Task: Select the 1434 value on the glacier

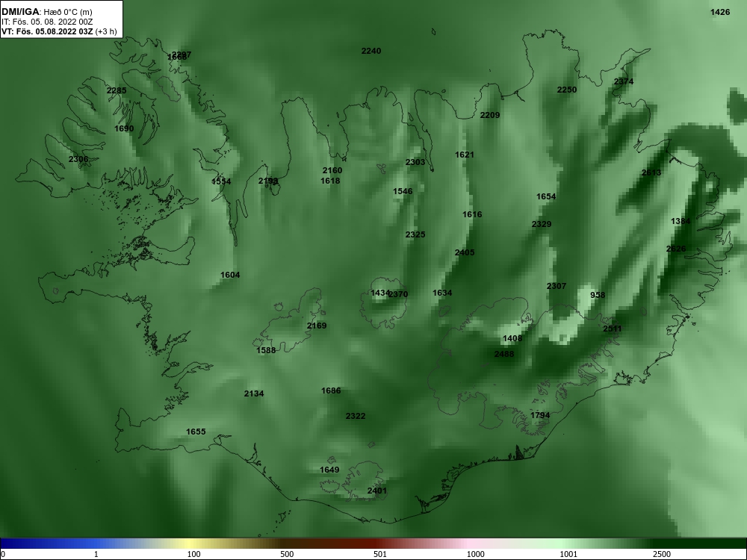Action: tap(379, 293)
